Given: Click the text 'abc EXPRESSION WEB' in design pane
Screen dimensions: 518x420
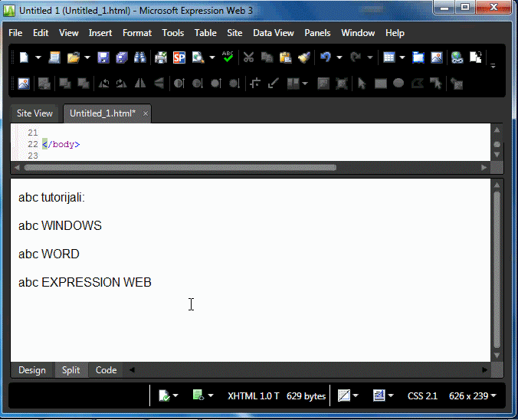Looking at the screenshot, I should [x=85, y=282].
